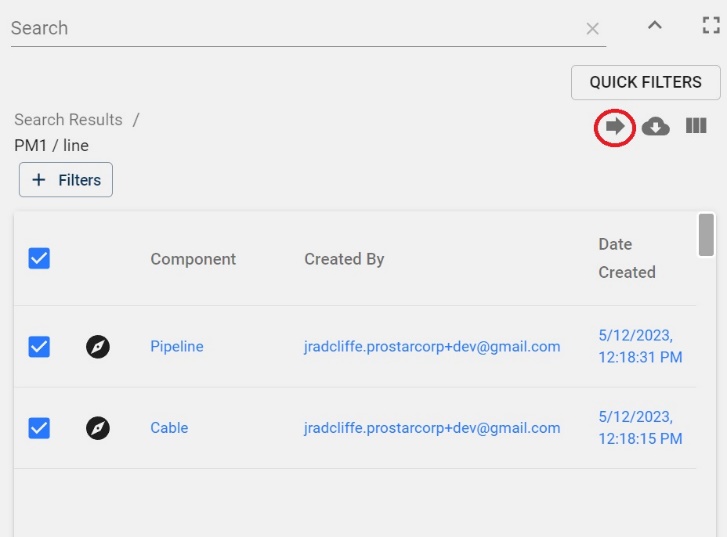The image size is (727, 537).
Task: Click the Component column header
Action: 193,259
